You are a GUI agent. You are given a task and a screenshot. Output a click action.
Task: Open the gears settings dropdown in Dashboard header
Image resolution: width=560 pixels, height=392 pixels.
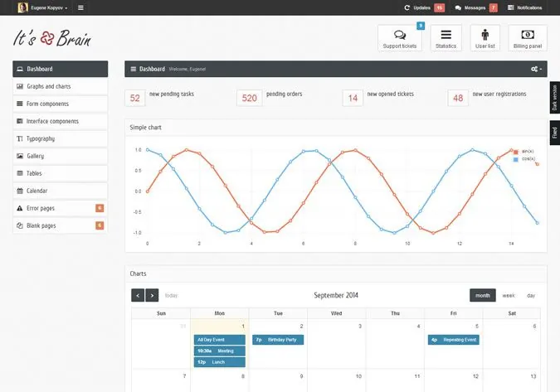point(536,69)
